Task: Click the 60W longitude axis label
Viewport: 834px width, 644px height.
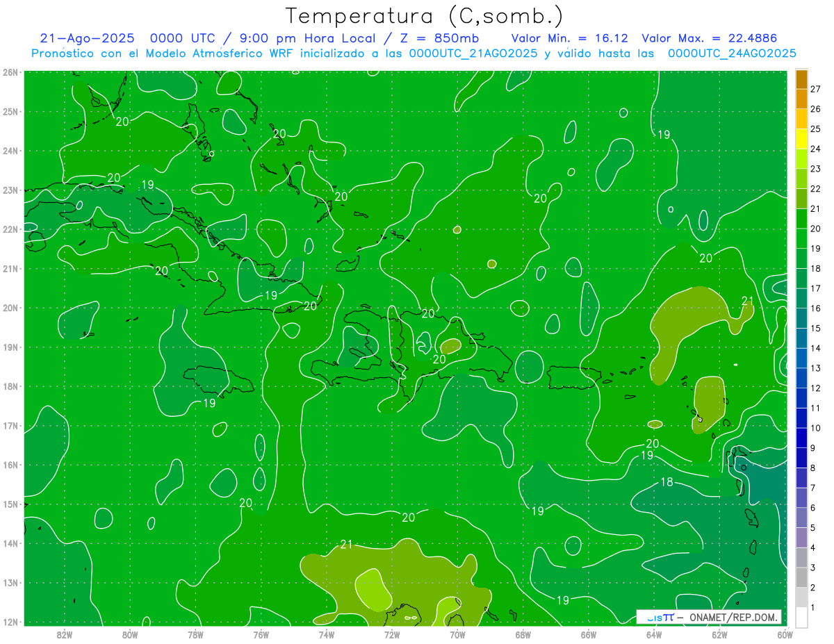Action: [x=785, y=634]
